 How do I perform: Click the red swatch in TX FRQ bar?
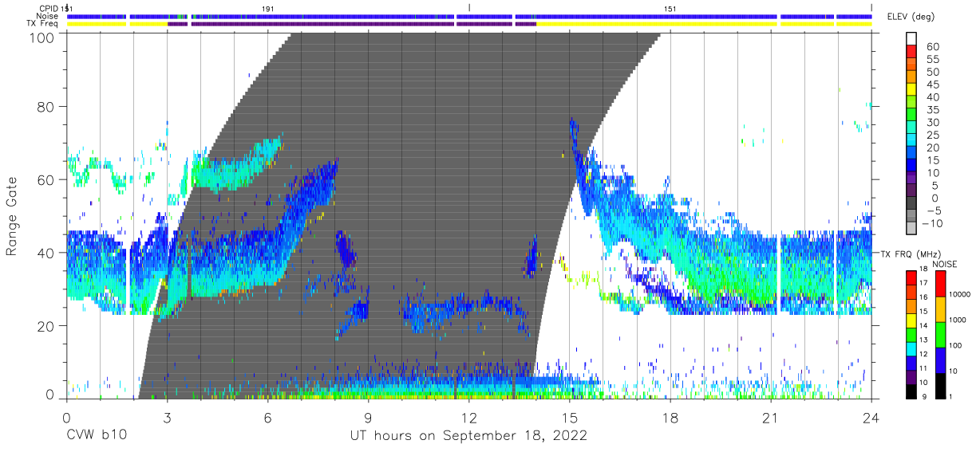[913, 278]
